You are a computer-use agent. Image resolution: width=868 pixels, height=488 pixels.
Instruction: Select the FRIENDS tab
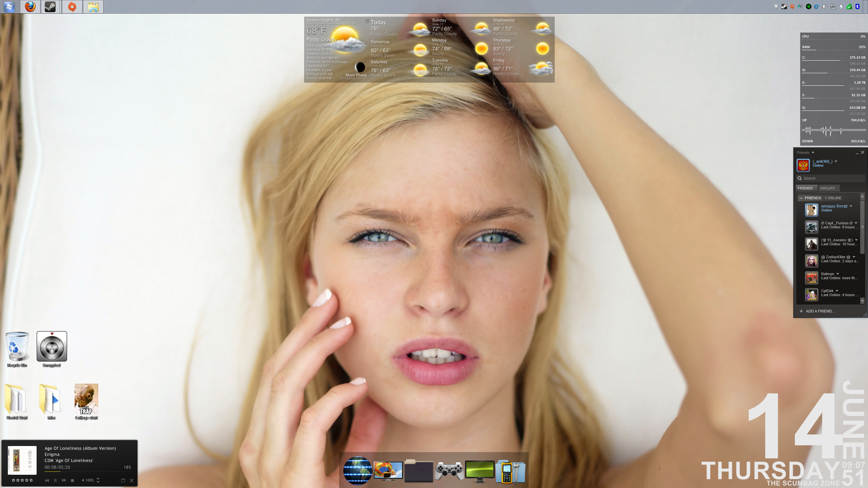click(805, 188)
